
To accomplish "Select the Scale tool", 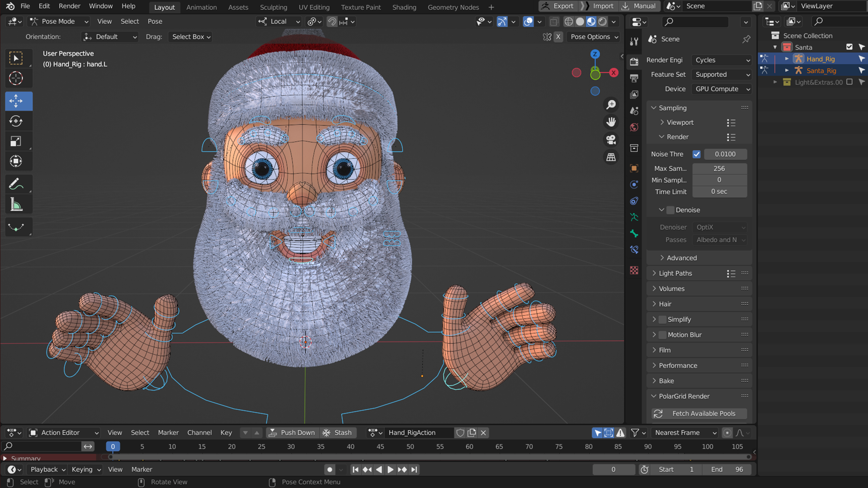I will coord(16,141).
